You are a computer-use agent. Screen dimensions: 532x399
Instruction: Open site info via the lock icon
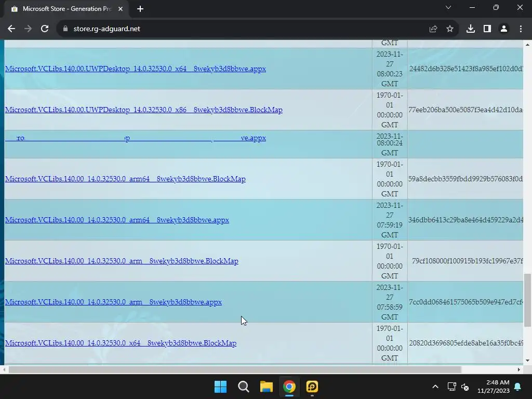pyautogui.click(x=65, y=29)
